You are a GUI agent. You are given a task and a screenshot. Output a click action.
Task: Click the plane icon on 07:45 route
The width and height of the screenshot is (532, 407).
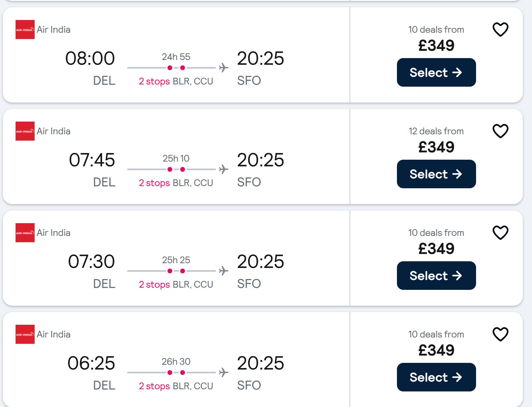tap(224, 169)
